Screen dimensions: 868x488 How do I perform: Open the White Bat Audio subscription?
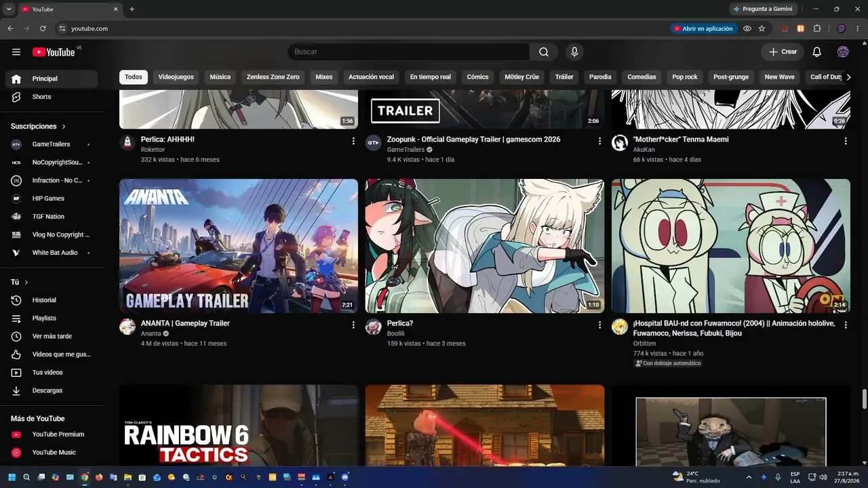[x=52, y=253]
